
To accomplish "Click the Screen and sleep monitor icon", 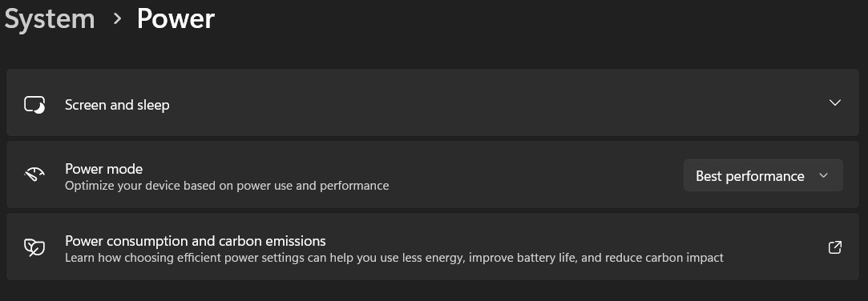I will click(x=34, y=105).
